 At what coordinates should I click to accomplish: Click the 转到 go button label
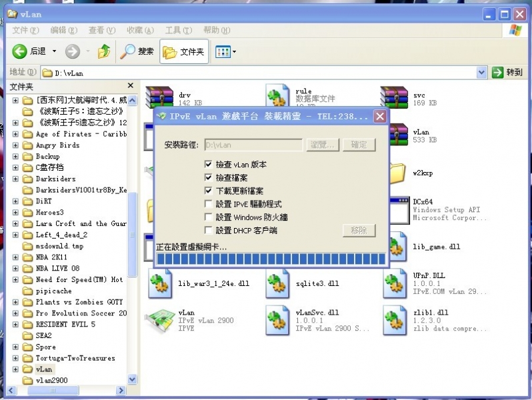tap(514, 72)
